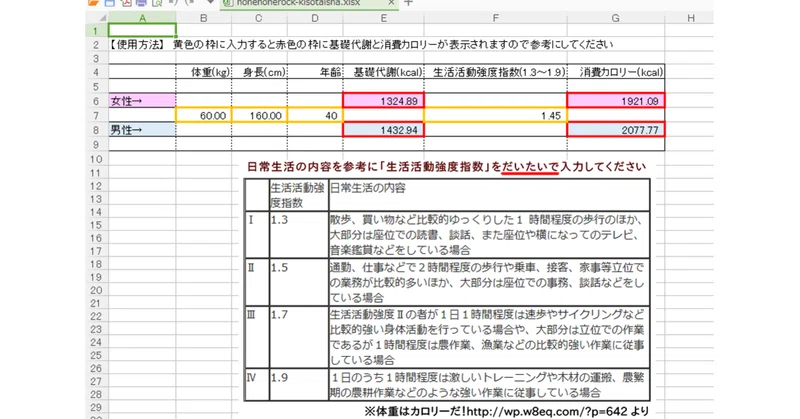This screenshot has width=800, height=419.
Task: Click the red heading 日常生活の内容を参考に
Action: [x=314, y=166]
